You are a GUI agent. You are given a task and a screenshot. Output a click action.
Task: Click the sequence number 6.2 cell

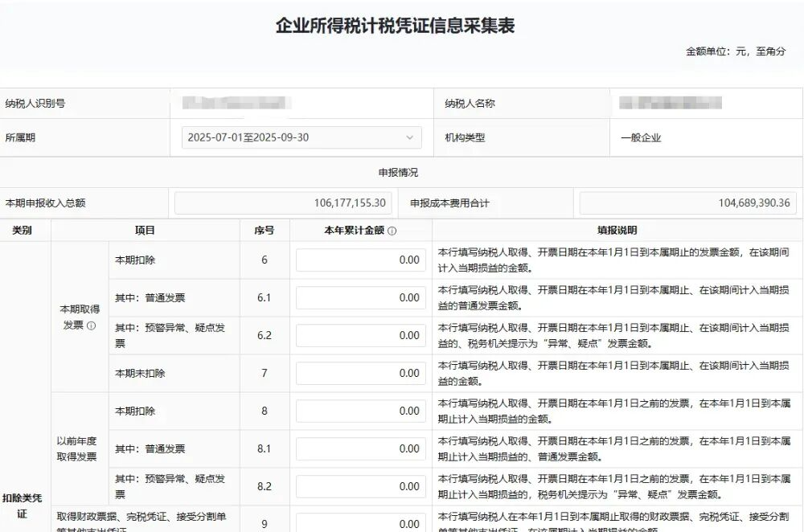point(264,335)
